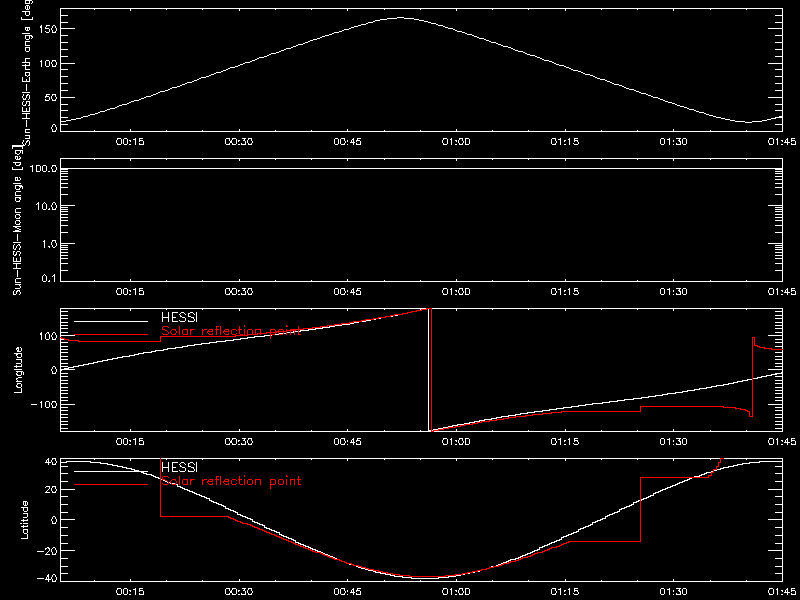Screen dimensions: 800x600
Task: Click '01:00' time label under Earth angle plot
Action: [x=456, y=142]
